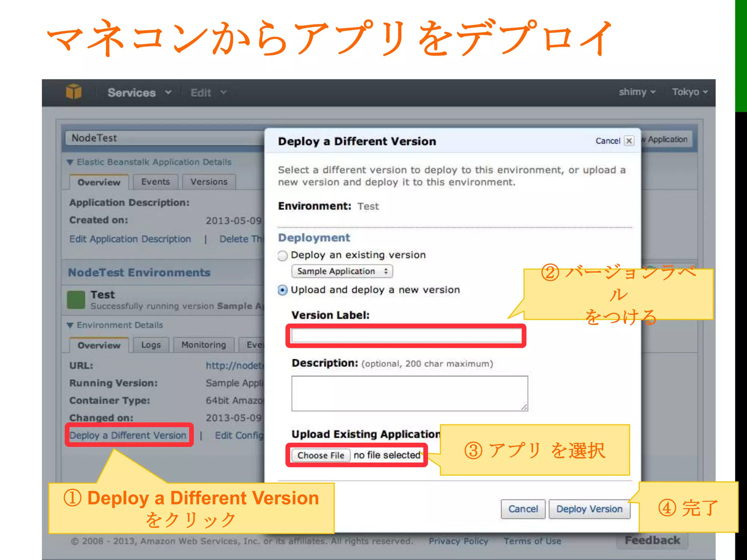The width and height of the screenshot is (747, 560).
Task: Switch to environment Overview tab
Action: [x=99, y=345]
